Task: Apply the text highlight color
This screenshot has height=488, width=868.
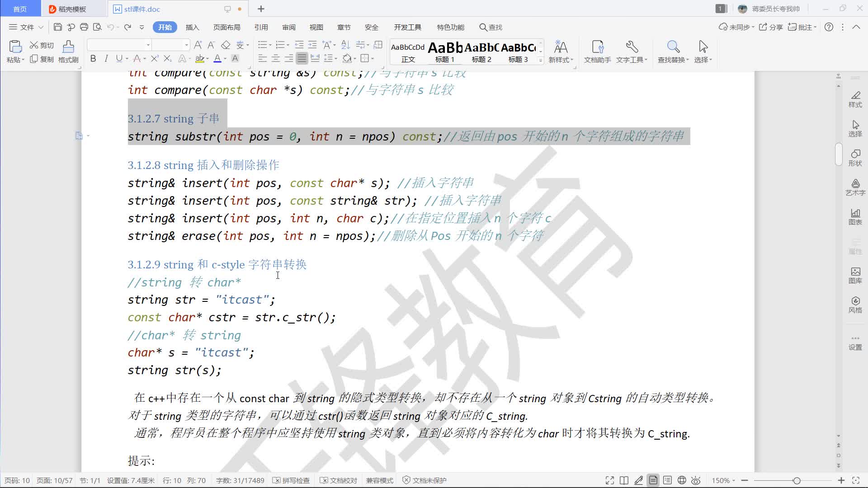Action: [200, 58]
